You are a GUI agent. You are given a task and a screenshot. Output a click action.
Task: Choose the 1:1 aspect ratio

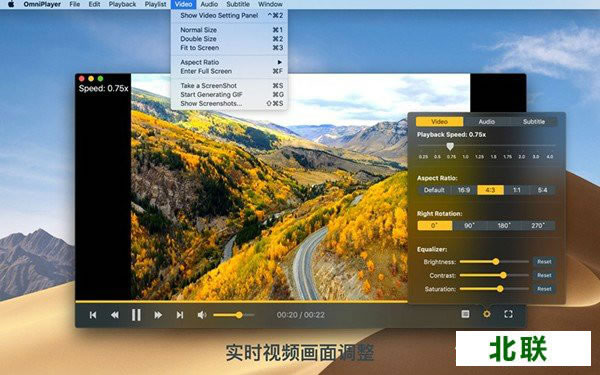[x=517, y=190]
